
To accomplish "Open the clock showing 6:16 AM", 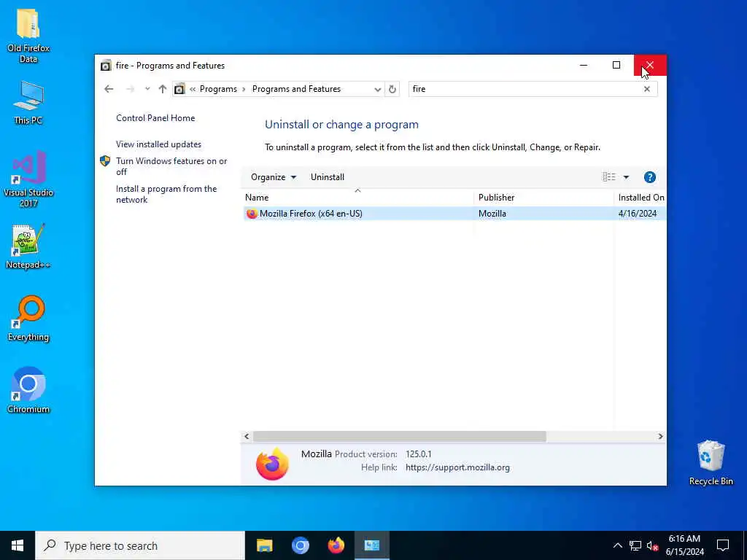I will pyautogui.click(x=684, y=545).
